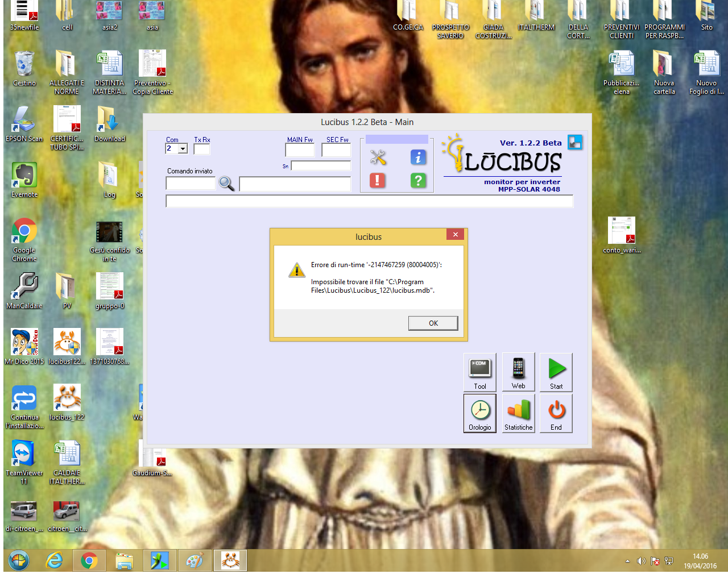Open conto_wari PDF on desktop
728x582 pixels.
(x=622, y=235)
